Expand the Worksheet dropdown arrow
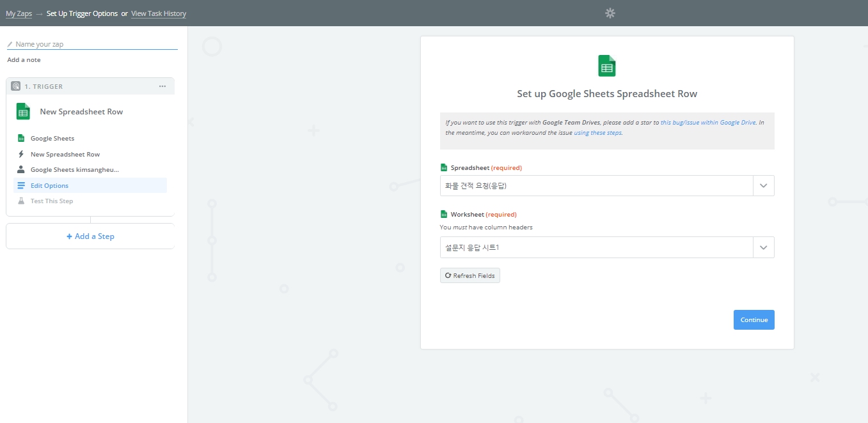 tap(763, 247)
